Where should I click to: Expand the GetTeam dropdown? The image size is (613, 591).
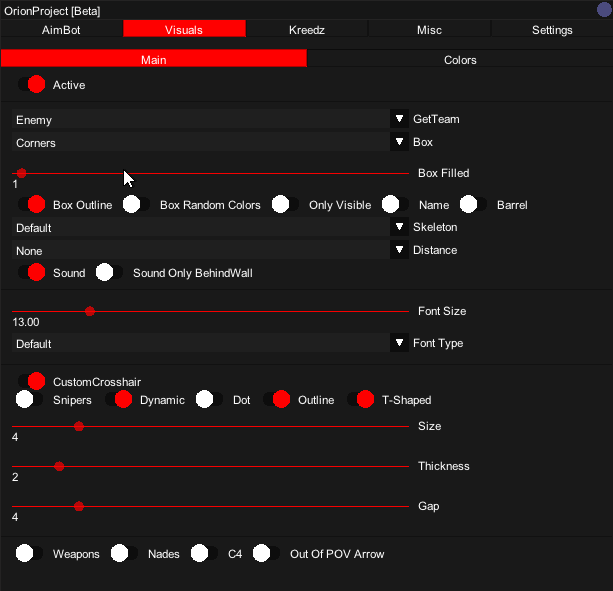pos(399,119)
